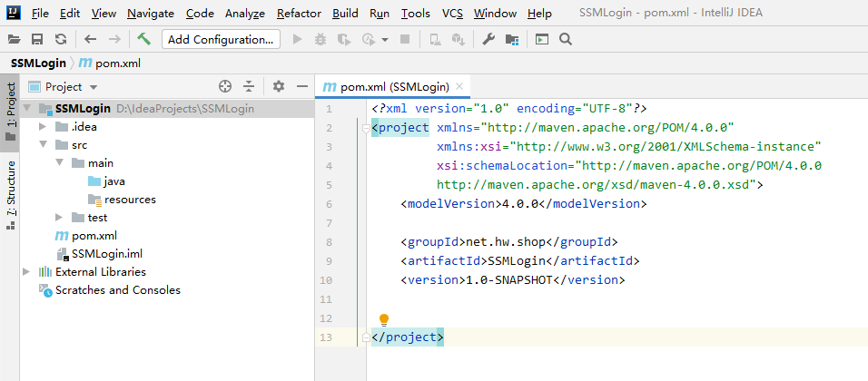Close the pom.xml editor tab
The width and height of the screenshot is (868, 381).
click(x=459, y=87)
